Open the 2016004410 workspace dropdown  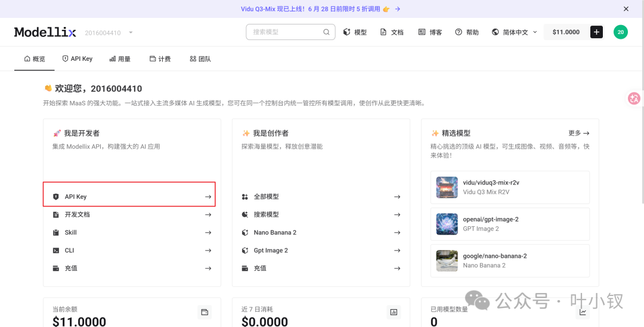pos(109,32)
